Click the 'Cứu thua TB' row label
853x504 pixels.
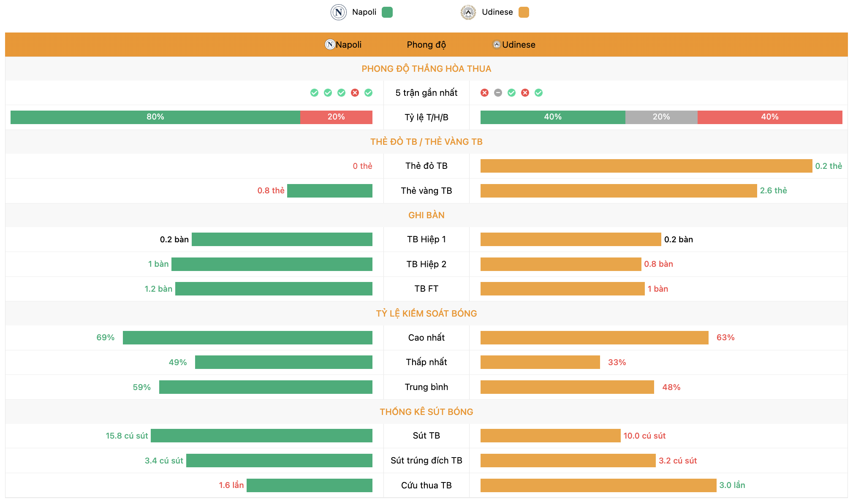pyautogui.click(x=426, y=485)
